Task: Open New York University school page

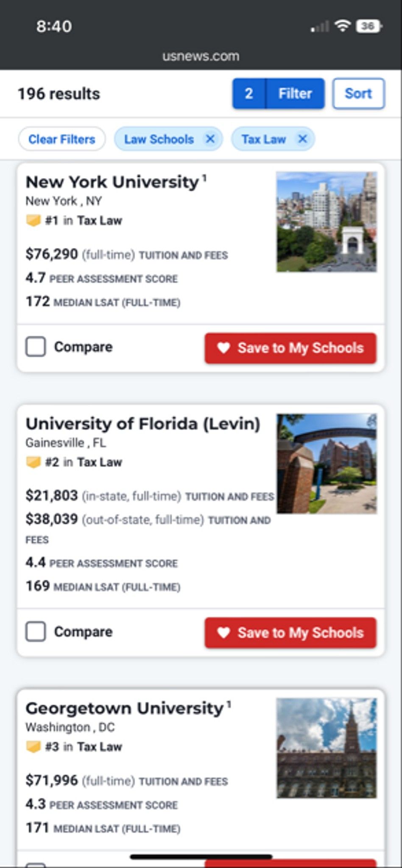Action: [112, 182]
